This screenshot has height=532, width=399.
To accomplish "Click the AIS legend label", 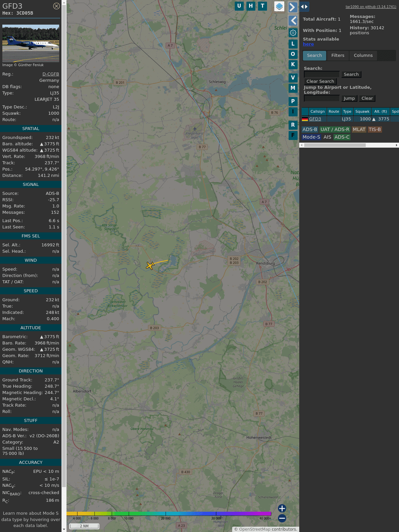I will coord(328,137).
